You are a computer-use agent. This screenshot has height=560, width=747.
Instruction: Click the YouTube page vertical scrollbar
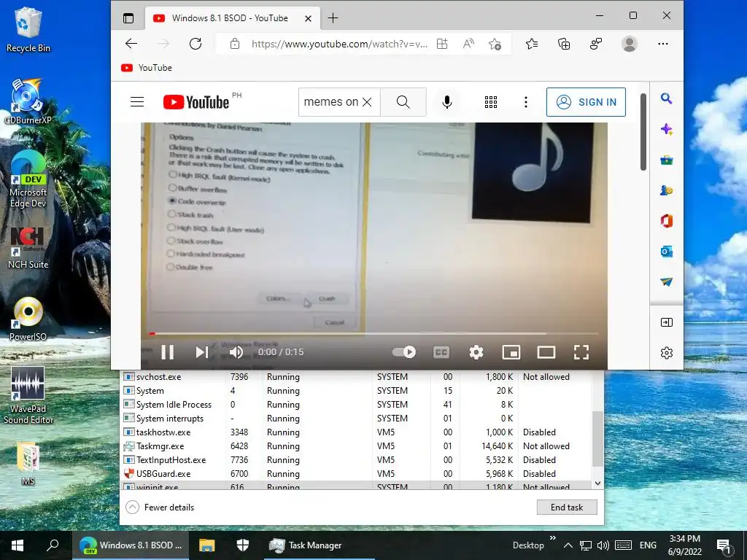tap(643, 131)
